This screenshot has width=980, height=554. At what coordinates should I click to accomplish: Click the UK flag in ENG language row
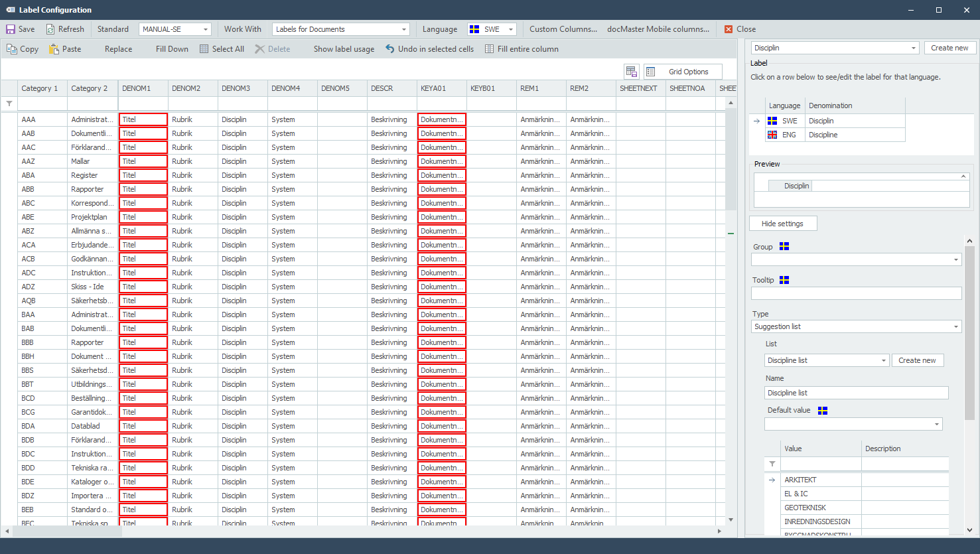772,135
